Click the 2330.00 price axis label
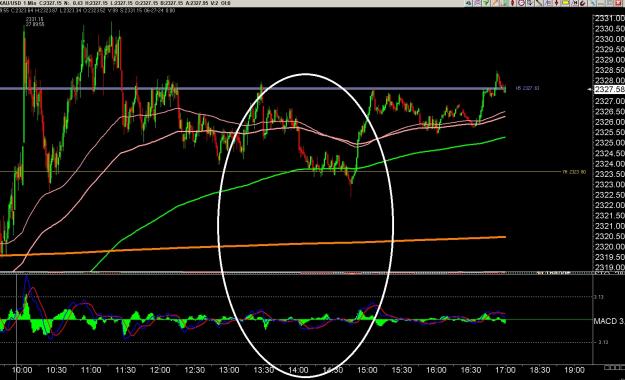Viewport: 625px width, 380px height. click(609, 39)
